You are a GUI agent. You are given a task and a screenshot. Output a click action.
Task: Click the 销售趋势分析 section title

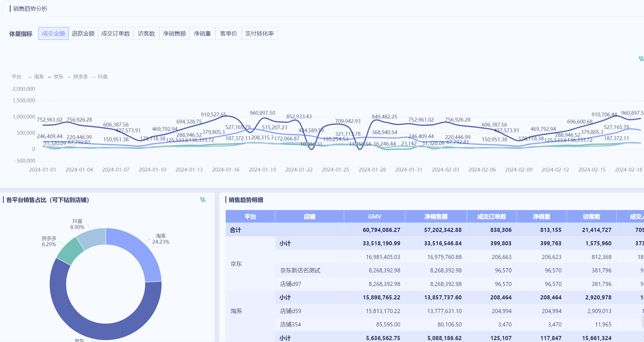[x=30, y=9]
